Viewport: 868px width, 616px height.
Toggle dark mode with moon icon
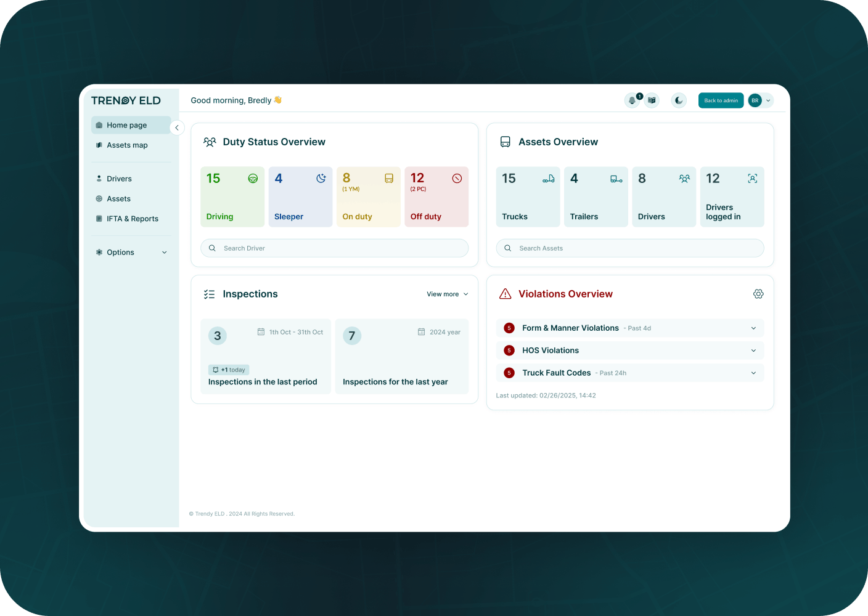679,100
